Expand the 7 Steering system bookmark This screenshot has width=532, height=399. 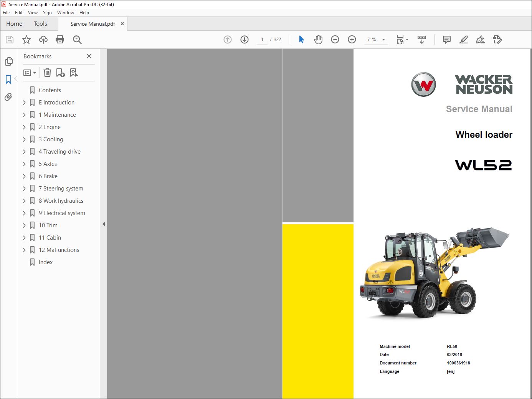[24, 189]
